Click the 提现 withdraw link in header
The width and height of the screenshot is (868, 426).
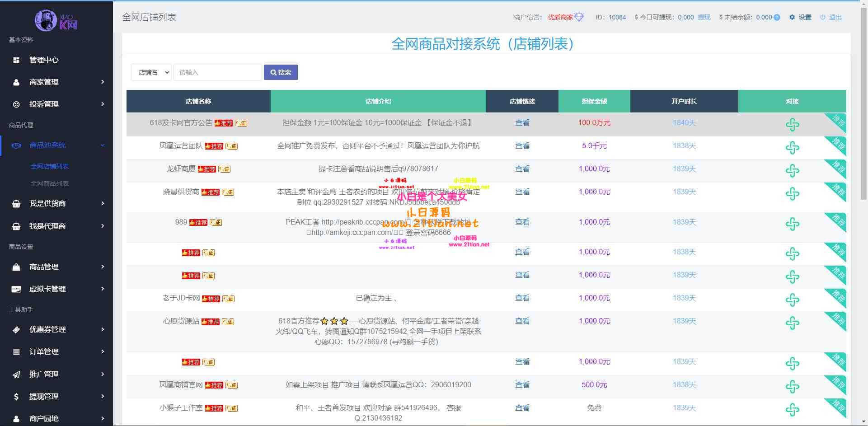coord(704,17)
